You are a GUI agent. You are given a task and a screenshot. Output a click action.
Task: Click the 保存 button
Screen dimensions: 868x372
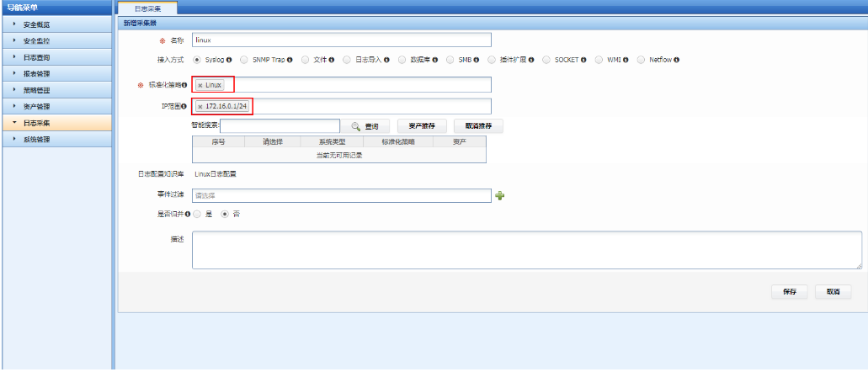pos(789,292)
